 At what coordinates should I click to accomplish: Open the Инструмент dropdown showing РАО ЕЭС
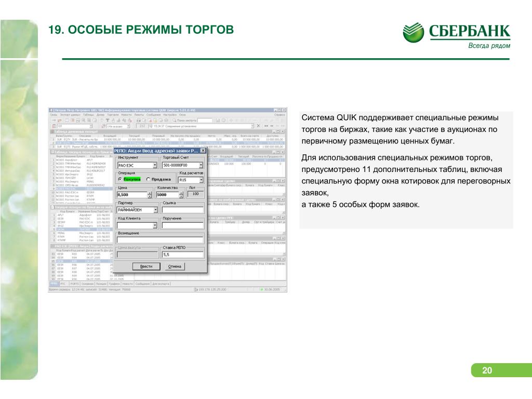[137, 165]
